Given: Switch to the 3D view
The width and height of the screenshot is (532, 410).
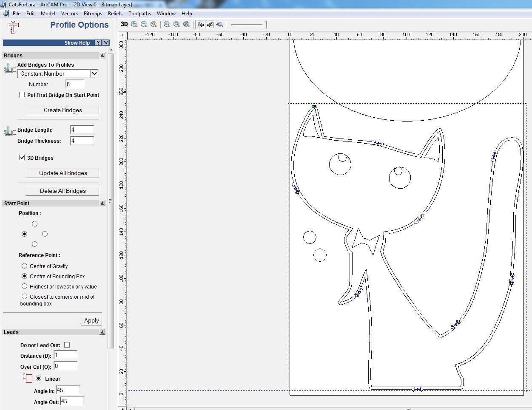Looking at the screenshot, I should [124, 24].
